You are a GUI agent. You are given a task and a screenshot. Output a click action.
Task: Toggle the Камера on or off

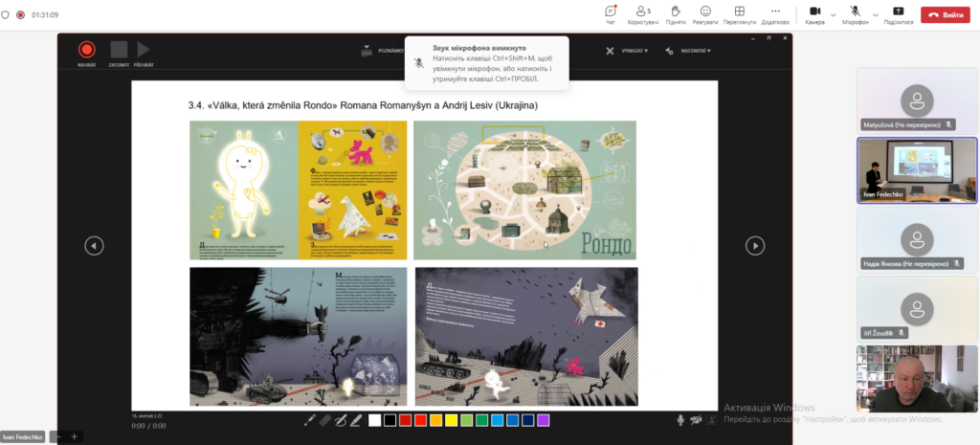815,14
